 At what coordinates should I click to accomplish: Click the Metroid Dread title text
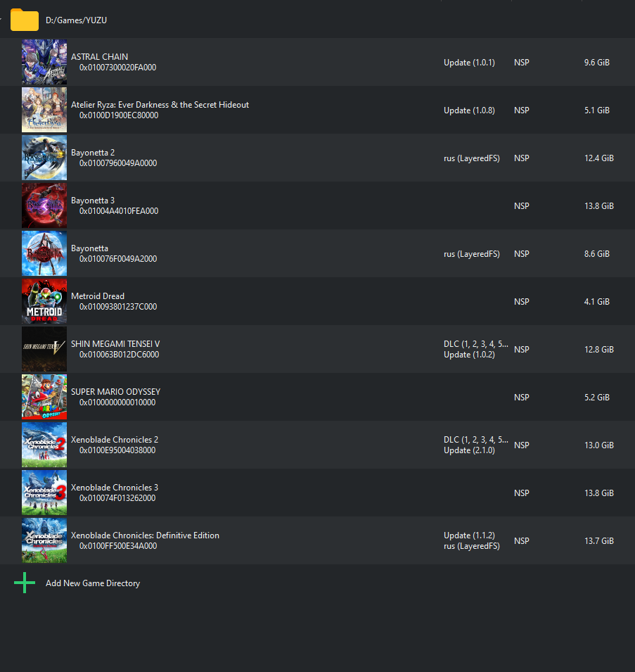pos(98,296)
